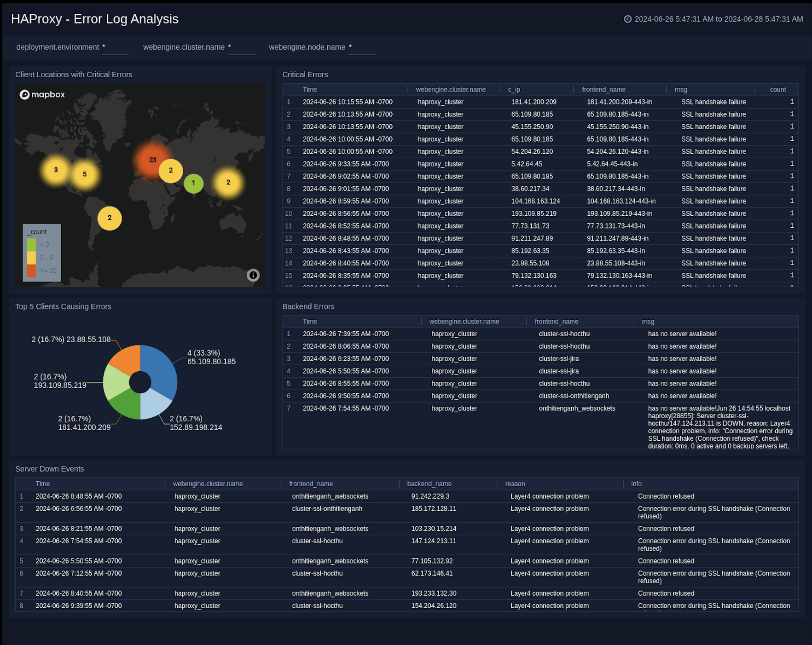The image size is (812, 645).
Task: Sort Server Down Events by backend_name
Action: tap(429, 484)
